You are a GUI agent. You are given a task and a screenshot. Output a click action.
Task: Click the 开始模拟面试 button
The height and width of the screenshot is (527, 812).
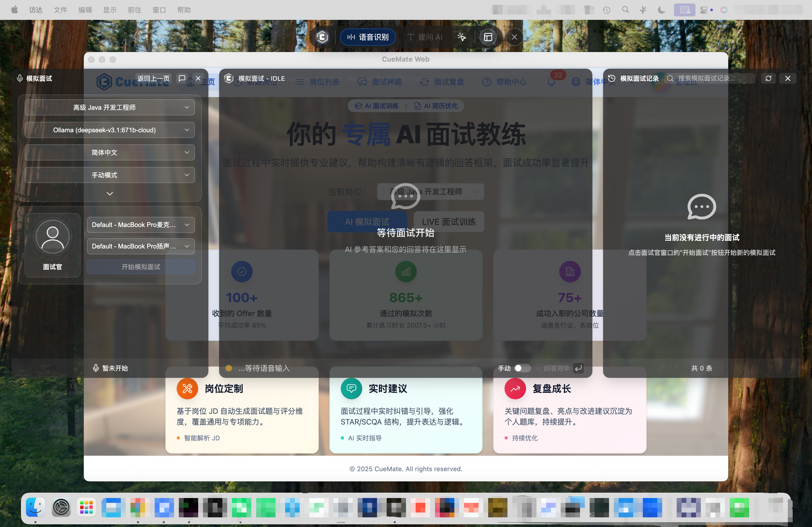coord(141,267)
